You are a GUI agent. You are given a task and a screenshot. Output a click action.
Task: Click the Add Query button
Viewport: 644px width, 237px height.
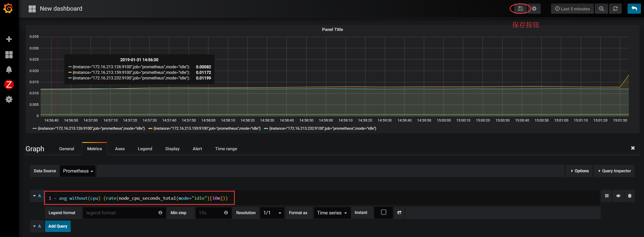tap(58, 226)
